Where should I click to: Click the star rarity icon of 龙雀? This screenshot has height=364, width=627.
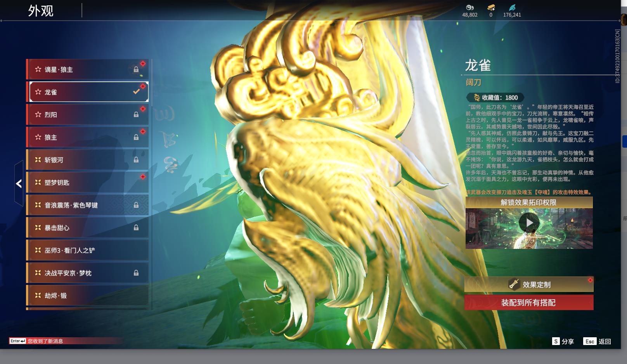pos(38,92)
